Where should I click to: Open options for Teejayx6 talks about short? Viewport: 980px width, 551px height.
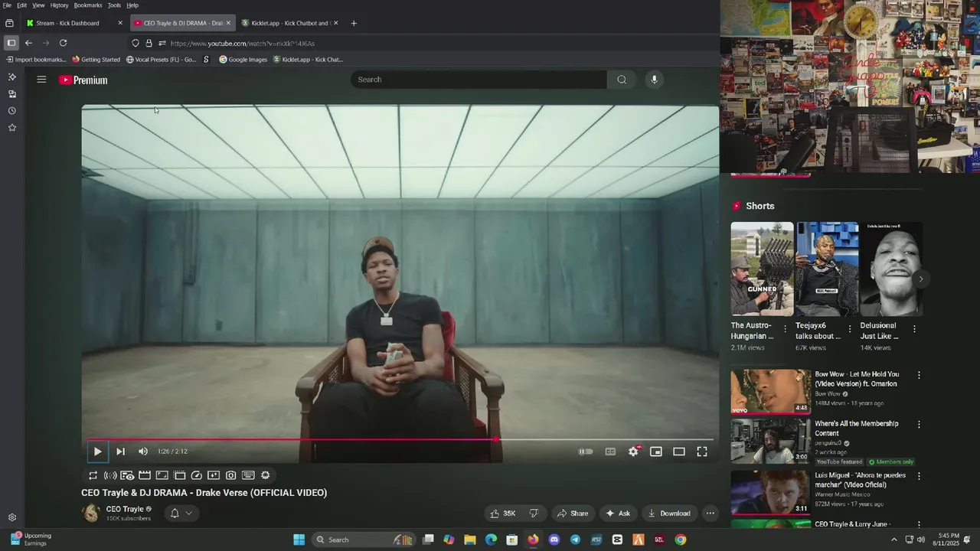coord(849,329)
